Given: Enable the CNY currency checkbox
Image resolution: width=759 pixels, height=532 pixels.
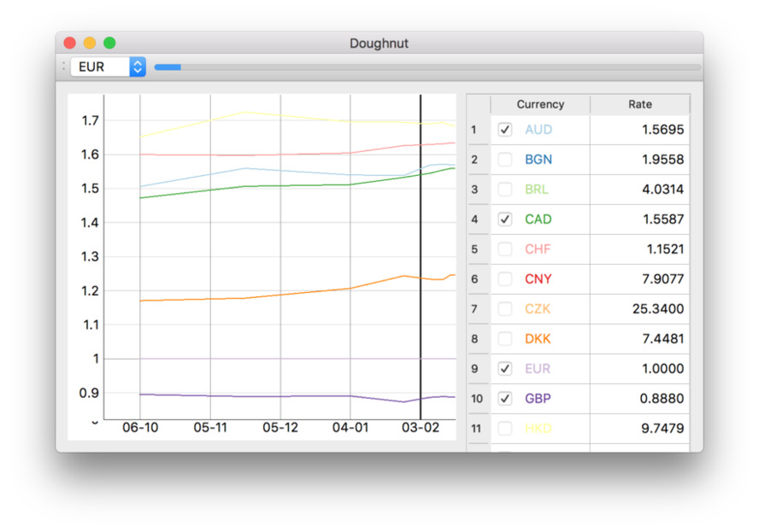Looking at the screenshot, I should point(505,279).
